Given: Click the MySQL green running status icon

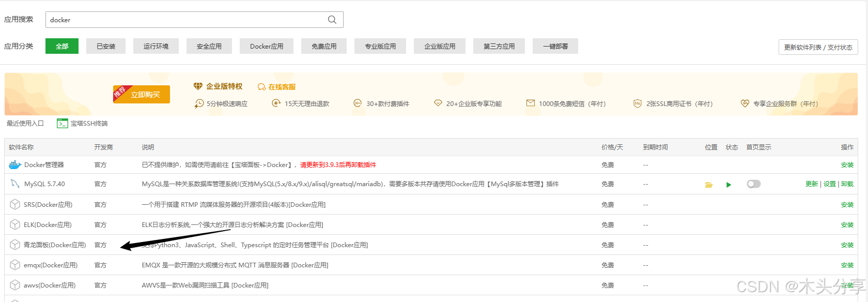Looking at the screenshot, I should click(729, 185).
